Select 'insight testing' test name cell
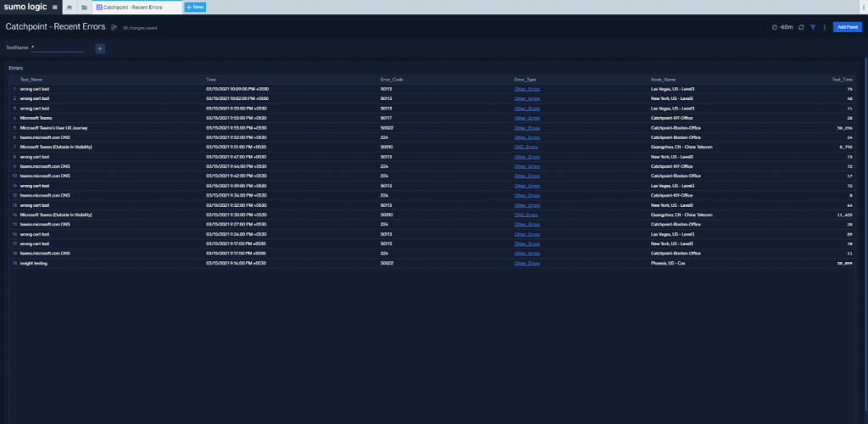The image size is (868, 424). click(x=34, y=264)
